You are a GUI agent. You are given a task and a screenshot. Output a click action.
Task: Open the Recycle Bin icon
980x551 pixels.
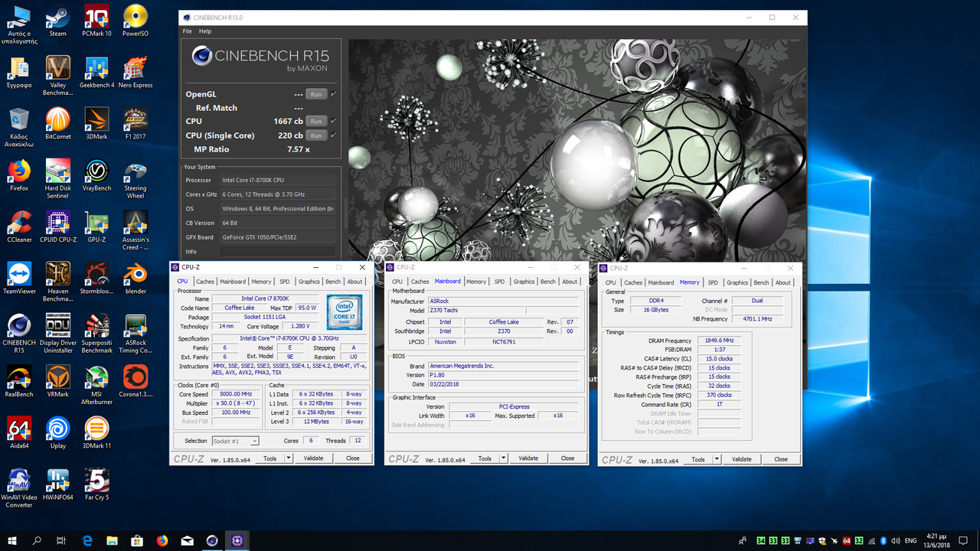point(19,127)
